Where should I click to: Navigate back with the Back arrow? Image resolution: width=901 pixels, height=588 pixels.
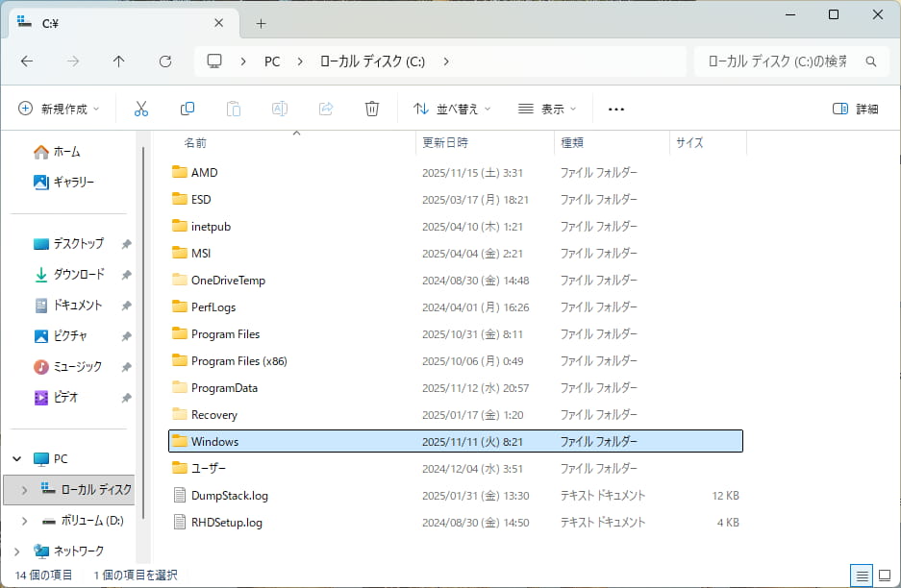pos(27,61)
